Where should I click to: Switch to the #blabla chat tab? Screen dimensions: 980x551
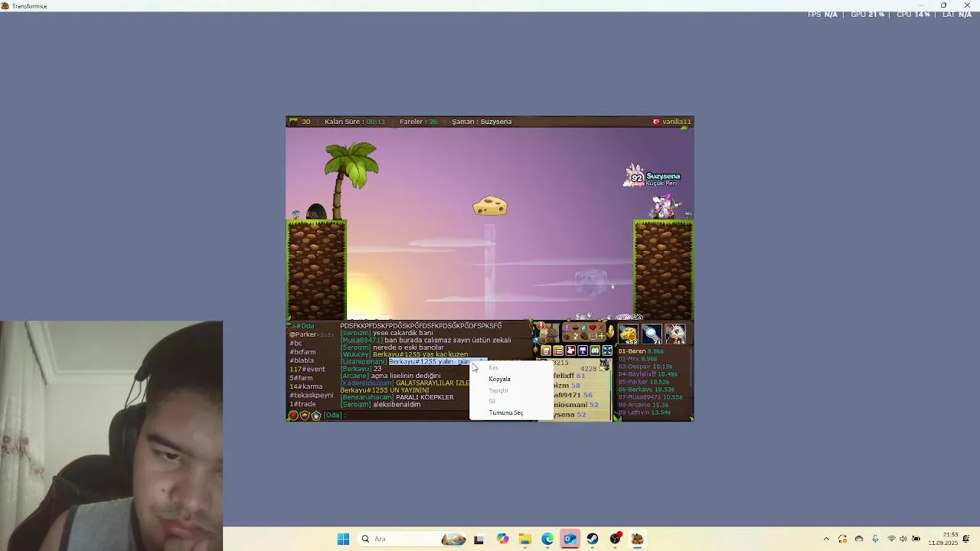[x=302, y=360]
